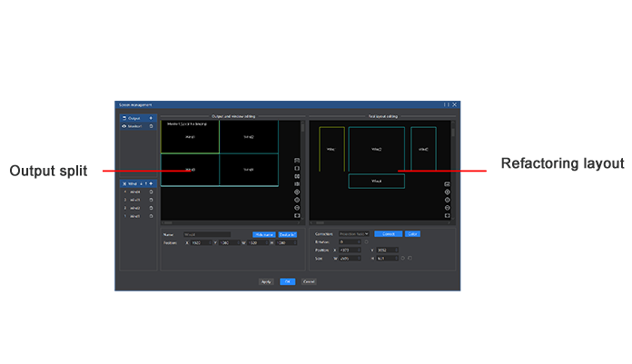Add a new window in Wind list
632x364 pixels.
[x=151, y=183]
